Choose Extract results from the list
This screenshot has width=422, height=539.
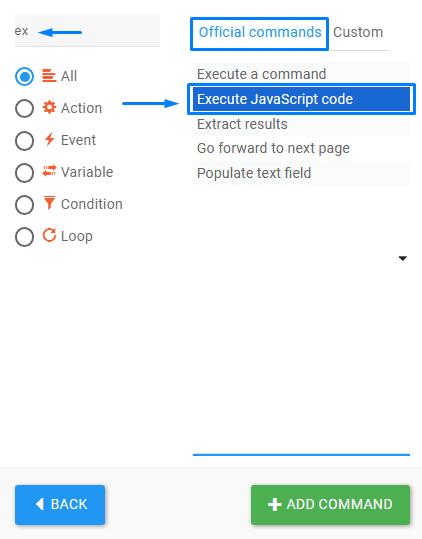[x=301, y=124]
